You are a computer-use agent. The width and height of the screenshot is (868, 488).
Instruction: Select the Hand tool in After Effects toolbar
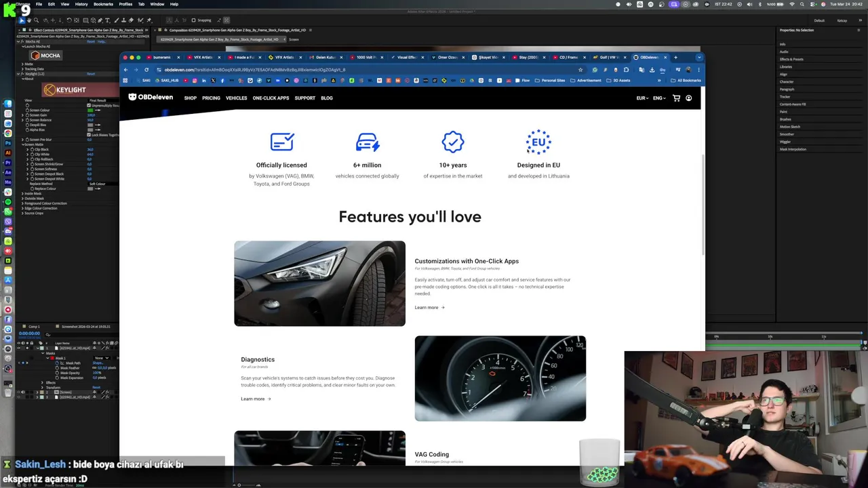(x=29, y=20)
